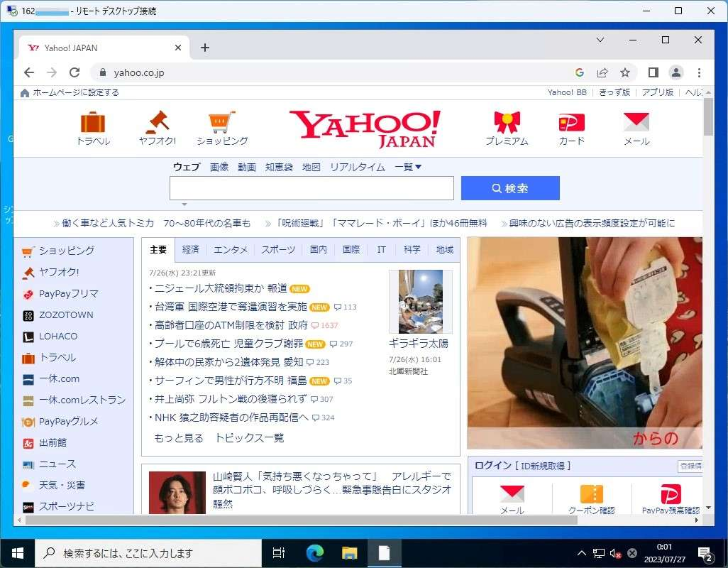The height and width of the screenshot is (568, 728).
Task: Open a new browser tab with plus icon
Action: click(x=205, y=48)
